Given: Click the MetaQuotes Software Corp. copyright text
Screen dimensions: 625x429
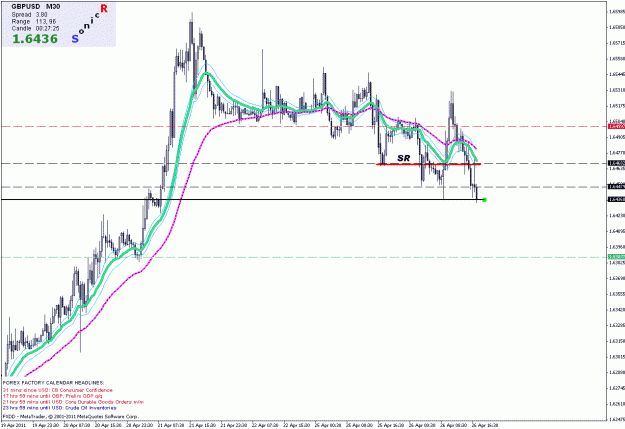Looking at the screenshot, I should coord(70,417).
